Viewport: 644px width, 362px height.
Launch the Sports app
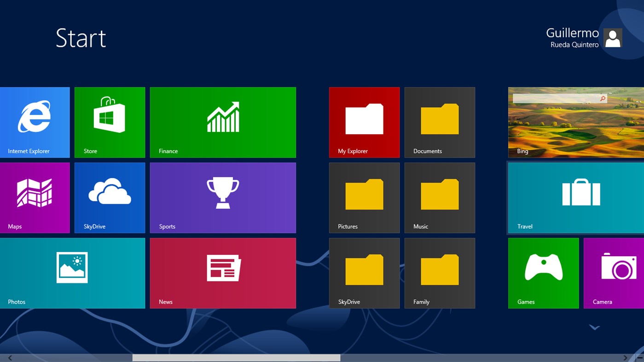(223, 197)
